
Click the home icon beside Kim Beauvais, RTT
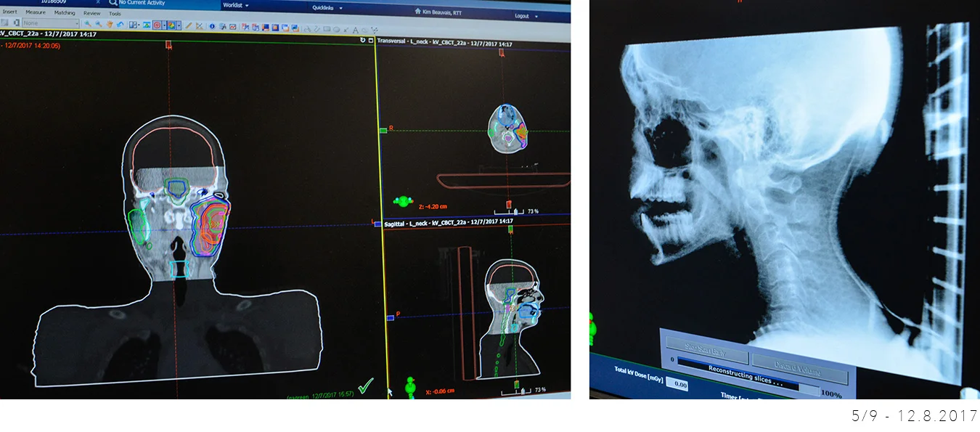pos(417,12)
